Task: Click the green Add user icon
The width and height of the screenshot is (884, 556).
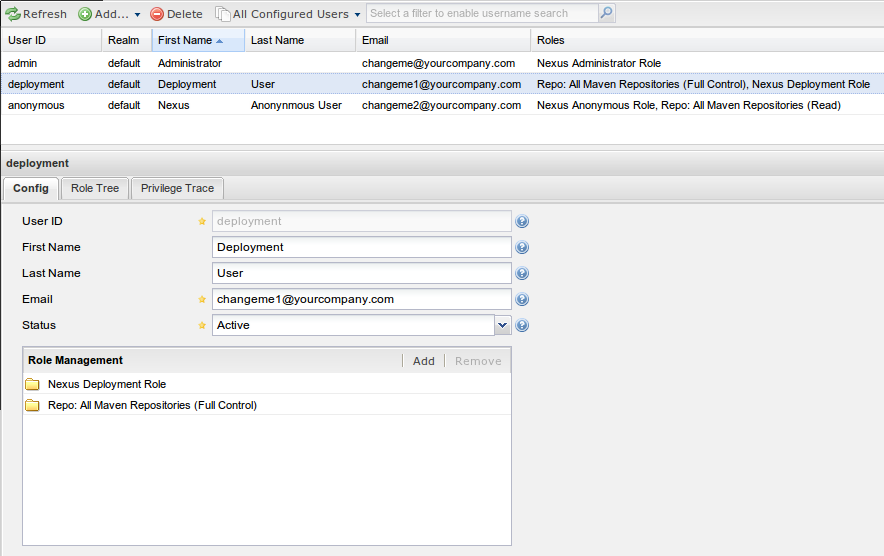Action: (85, 14)
